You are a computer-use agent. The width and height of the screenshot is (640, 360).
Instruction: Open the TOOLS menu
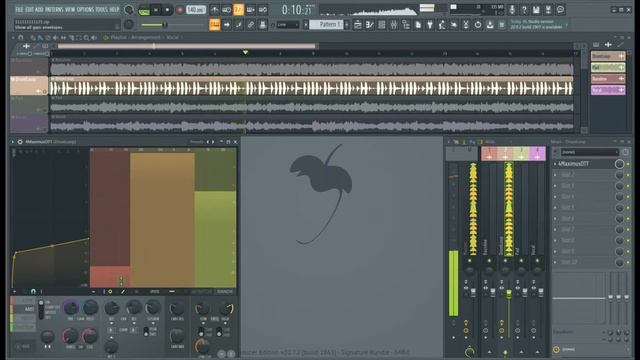click(x=101, y=9)
